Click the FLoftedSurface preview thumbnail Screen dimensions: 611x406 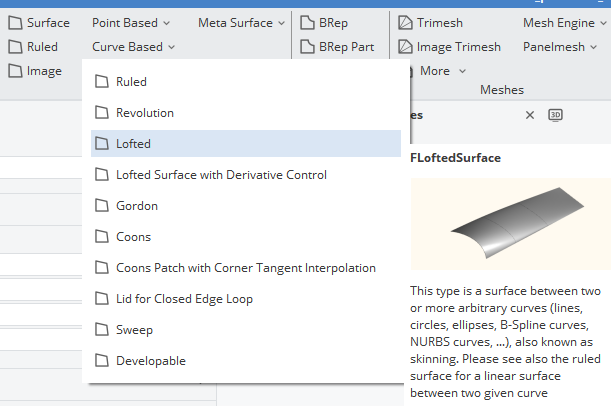pyautogui.click(x=511, y=224)
